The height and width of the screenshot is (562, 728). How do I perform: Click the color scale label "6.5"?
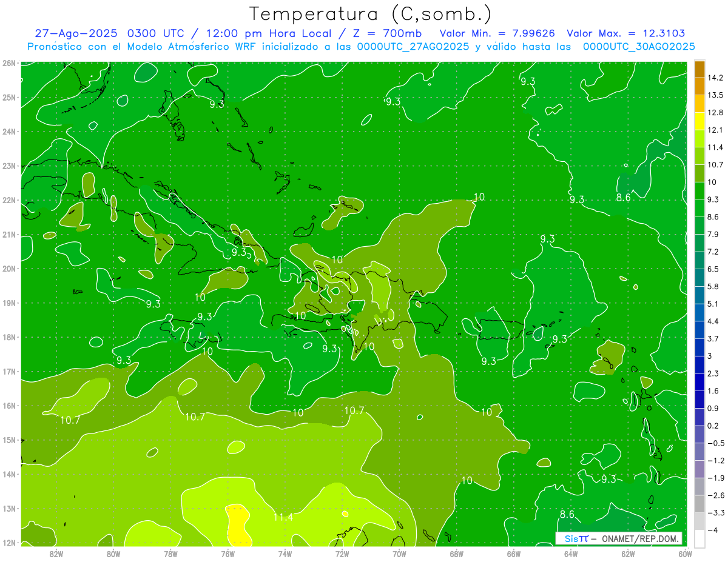[x=713, y=269]
